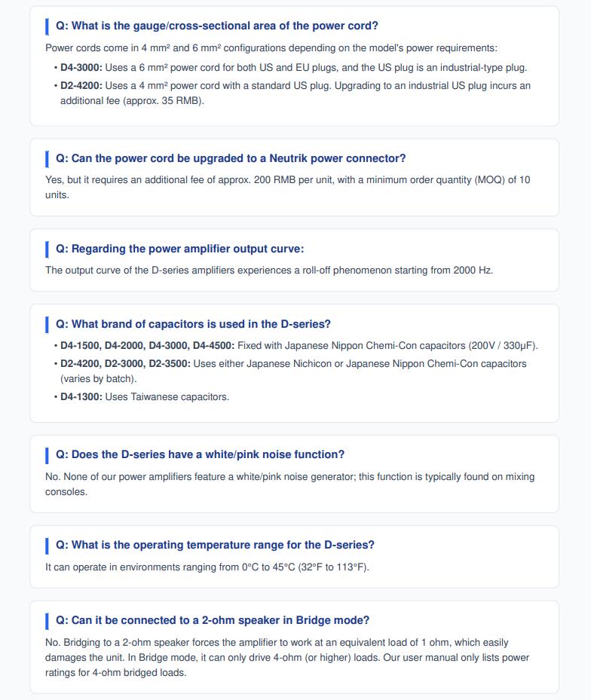This screenshot has height=700, width=591.
Task: Click the 2000 Hz roll-off answer text
Action: [x=269, y=271]
